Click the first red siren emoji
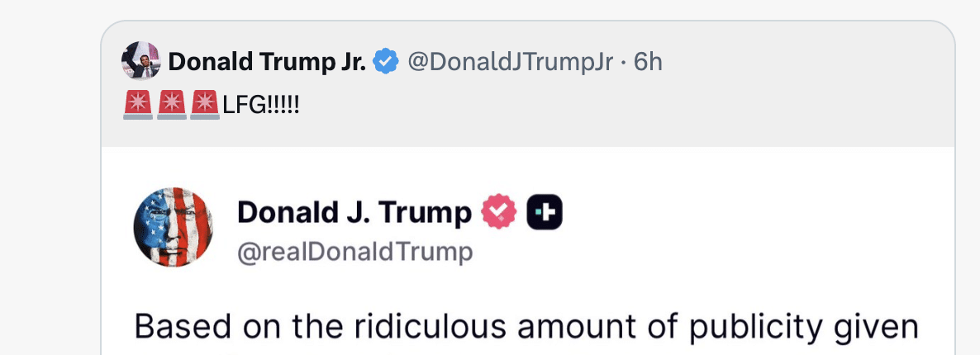 pos(138,104)
